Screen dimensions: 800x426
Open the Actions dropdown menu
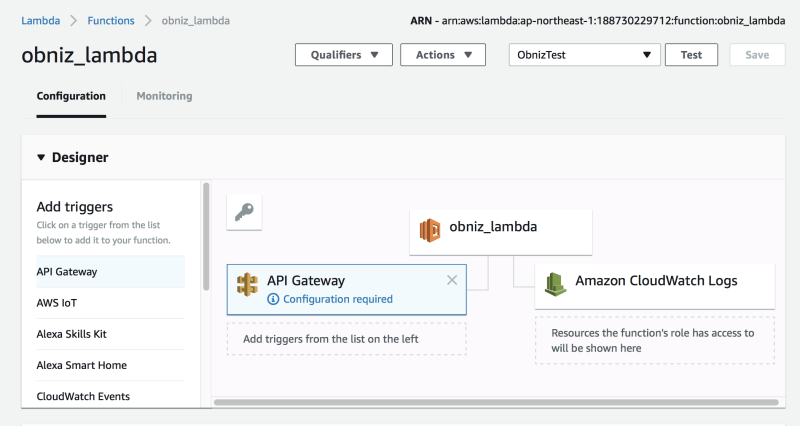pyautogui.click(x=442, y=55)
